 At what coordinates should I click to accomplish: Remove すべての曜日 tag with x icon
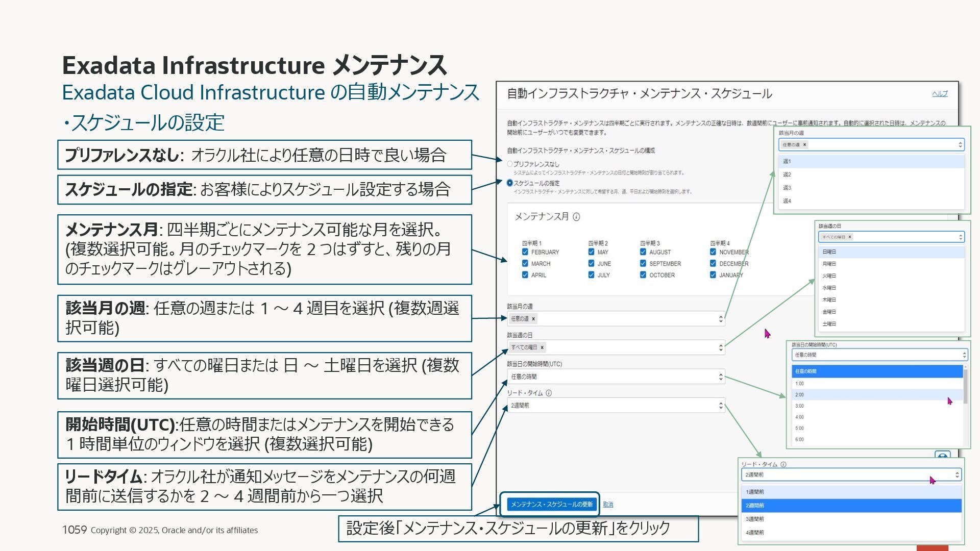(542, 347)
